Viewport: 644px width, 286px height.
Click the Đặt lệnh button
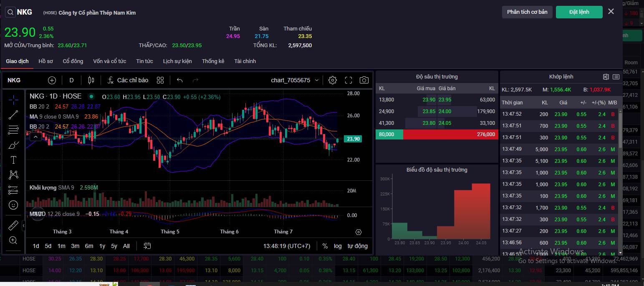(579, 12)
